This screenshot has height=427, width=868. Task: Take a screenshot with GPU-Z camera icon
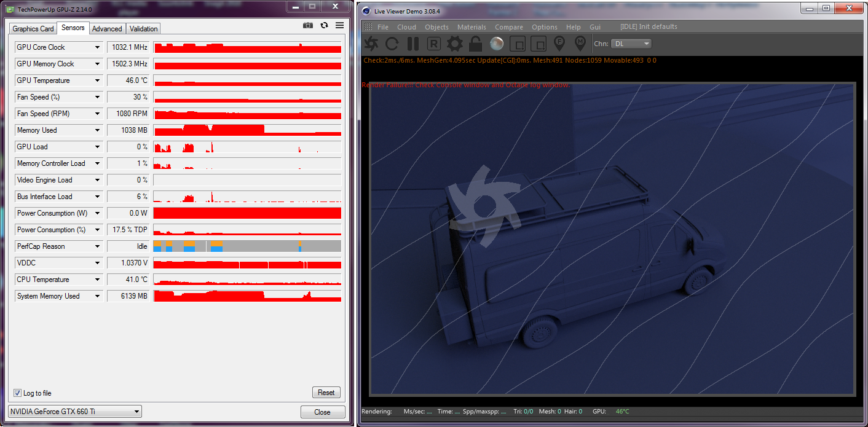click(308, 25)
